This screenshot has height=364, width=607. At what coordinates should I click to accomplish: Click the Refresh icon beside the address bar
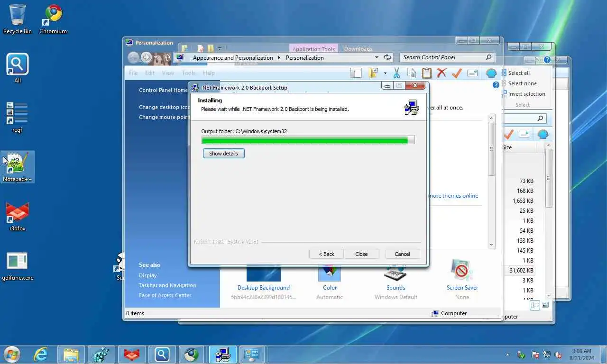pyautogui.click(x=387, y=57)
